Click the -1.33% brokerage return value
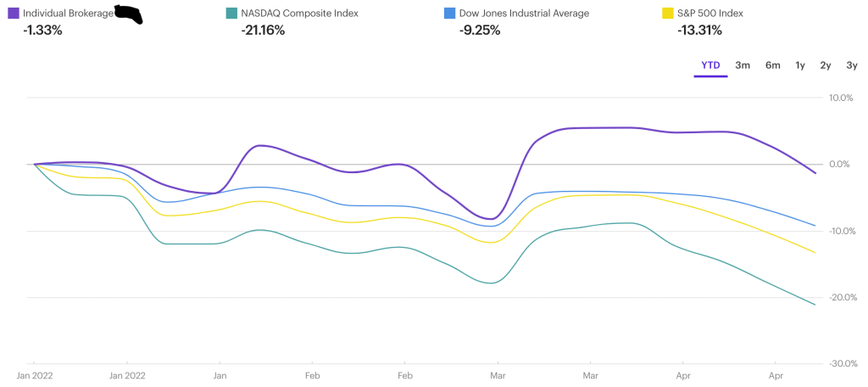This screenshot has width=868, height=387. point(42,31)
